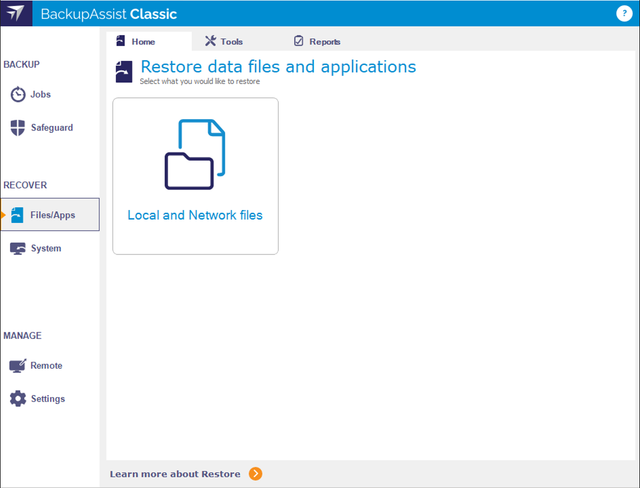This screenshot has width=640, height=488.
Task: Switch to the Home tab
Action: (143, 42)
